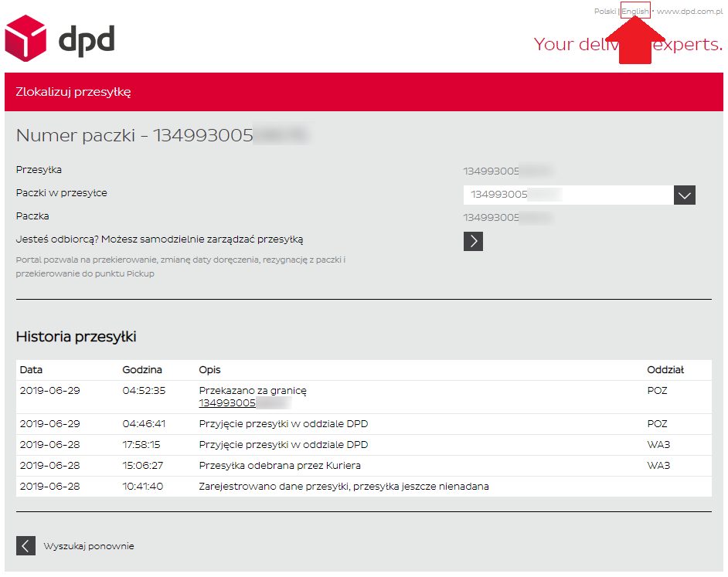The height and width of the screenshot is (577, 728).
Task: Click the Godzina column header
Action: pyautogui.click(x=142, y=370)
